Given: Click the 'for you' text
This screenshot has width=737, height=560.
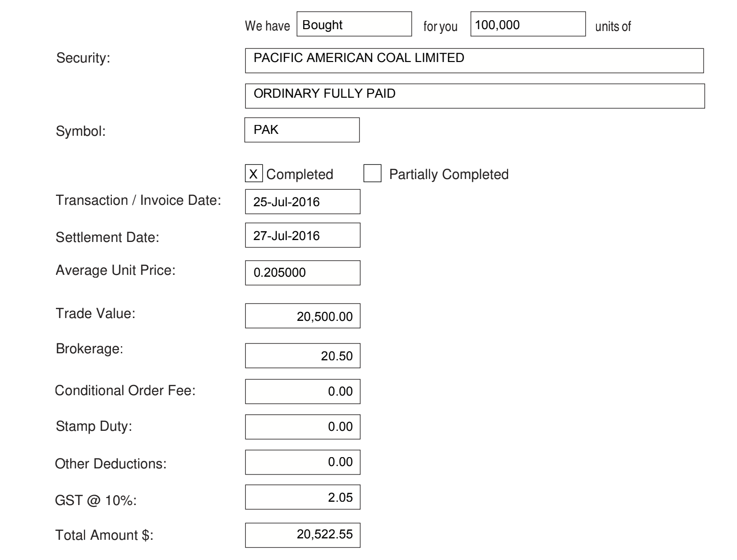Looking at the screenshot, I should (x=440, y=27).
